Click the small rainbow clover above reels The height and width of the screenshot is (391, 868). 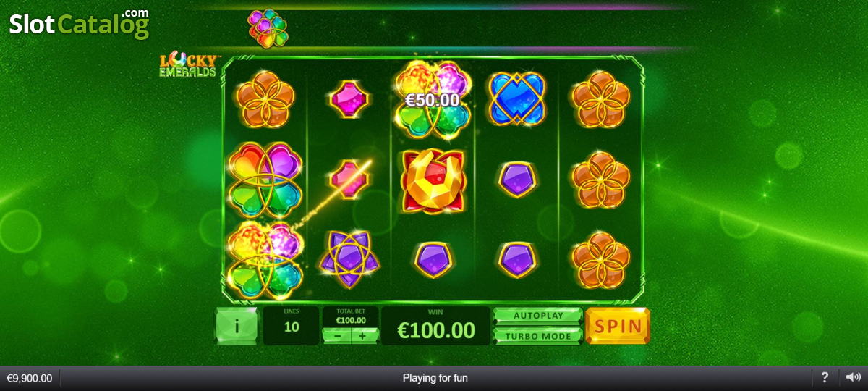pos(268,28)
